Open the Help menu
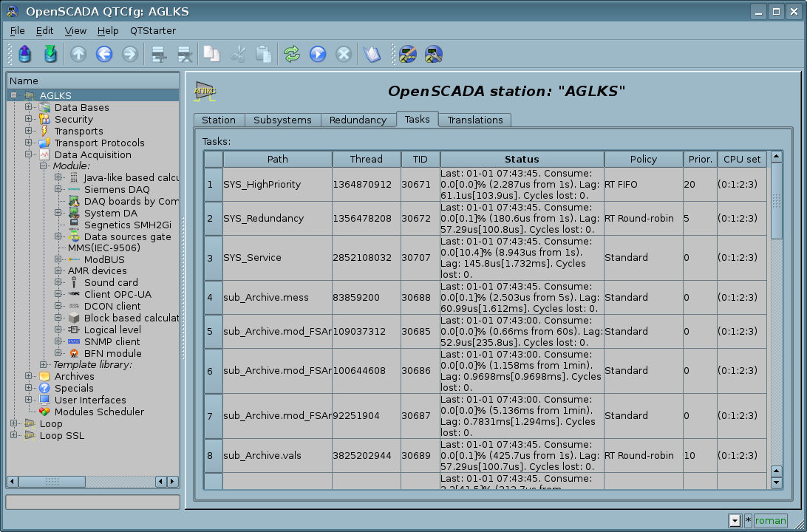This screenshot has width=807, height=532. click(108, 31)
